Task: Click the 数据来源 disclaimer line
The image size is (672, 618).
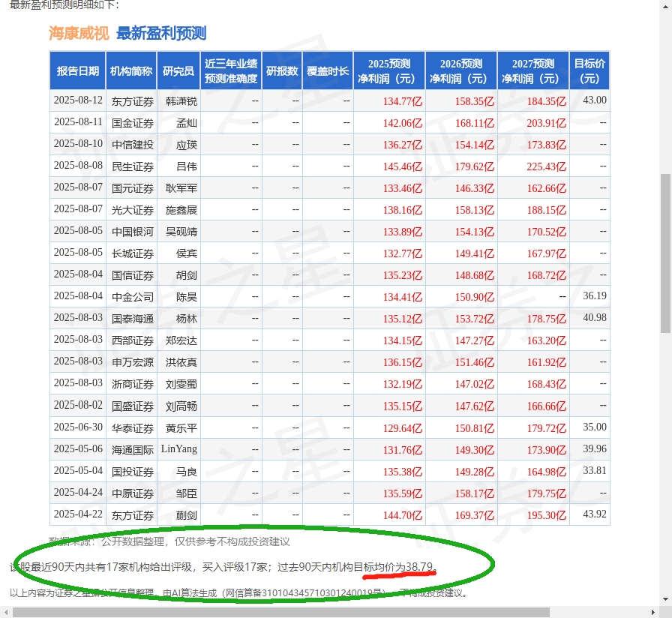Action: [169, 541]
